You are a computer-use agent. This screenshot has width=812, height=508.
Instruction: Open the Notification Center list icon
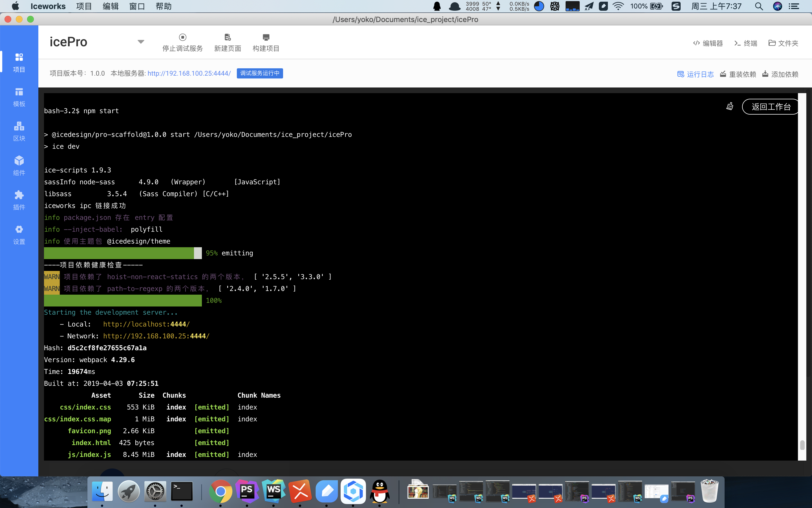coord(794,6)
